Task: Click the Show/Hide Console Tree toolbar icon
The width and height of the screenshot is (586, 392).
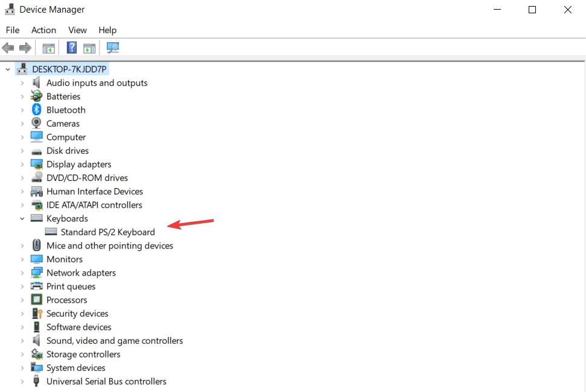Action: tap(48, 48)
